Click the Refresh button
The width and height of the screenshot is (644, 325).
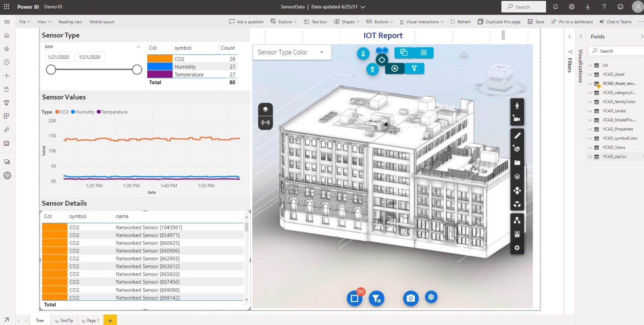point(461,22)
